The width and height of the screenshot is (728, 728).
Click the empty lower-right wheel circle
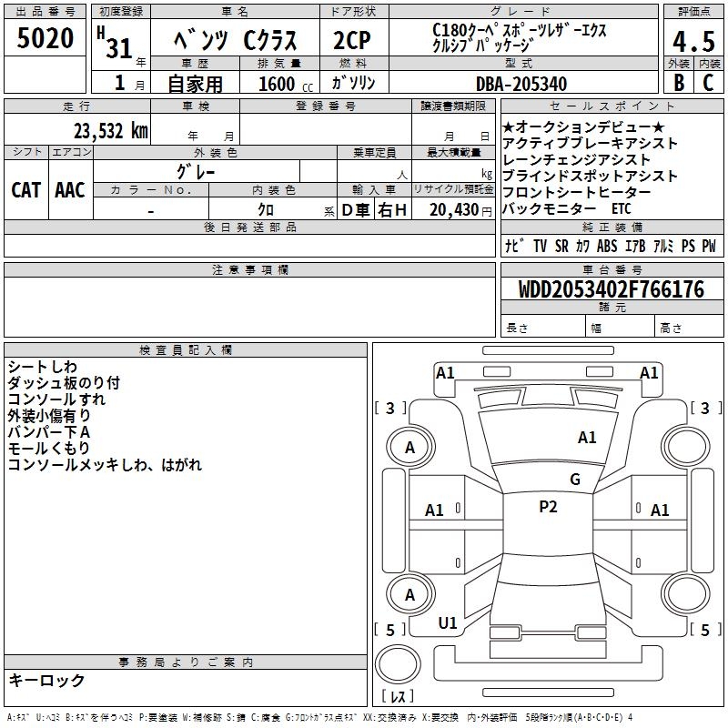[685, 593]
